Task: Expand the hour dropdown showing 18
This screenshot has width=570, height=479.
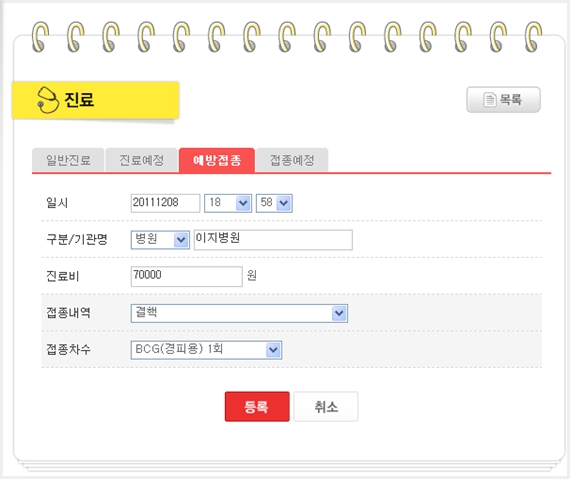Action: pos(228,203)
